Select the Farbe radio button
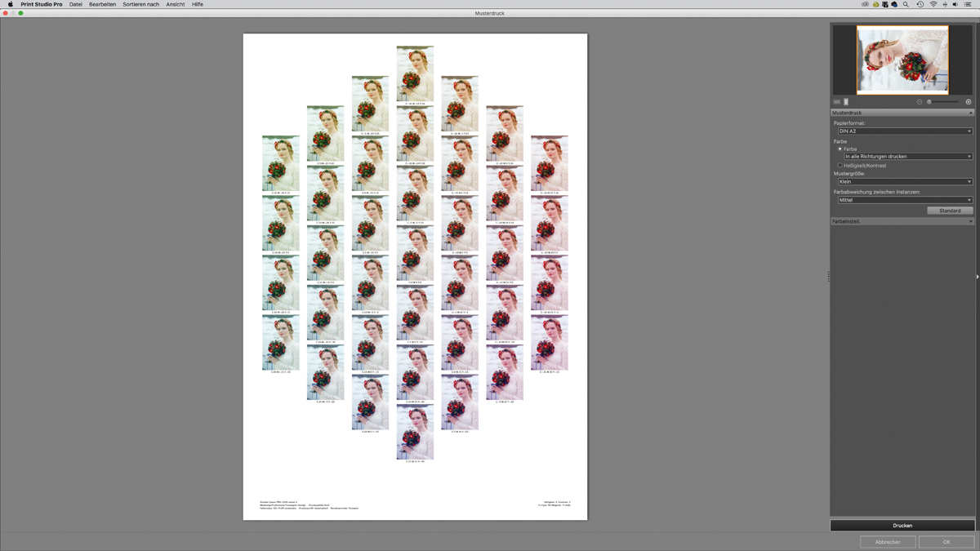Viewport: 980px width, 551px height. click(840, 149)
